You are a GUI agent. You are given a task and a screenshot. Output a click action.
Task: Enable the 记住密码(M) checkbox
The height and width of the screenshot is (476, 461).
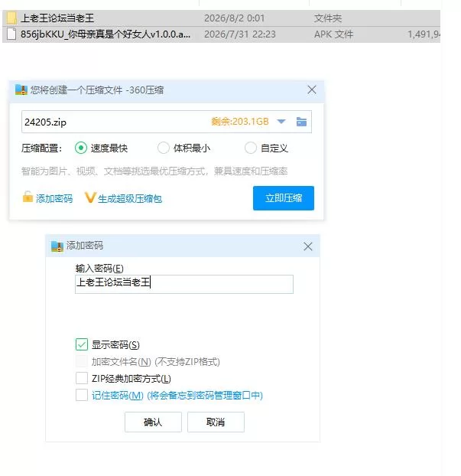coord(82,395)
